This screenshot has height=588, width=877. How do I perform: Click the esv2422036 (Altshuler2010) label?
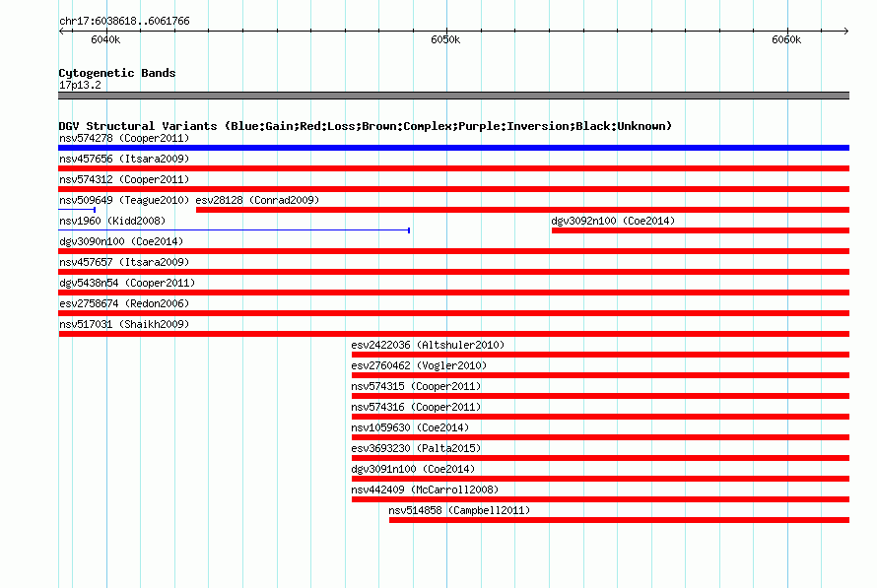[428, 345]
